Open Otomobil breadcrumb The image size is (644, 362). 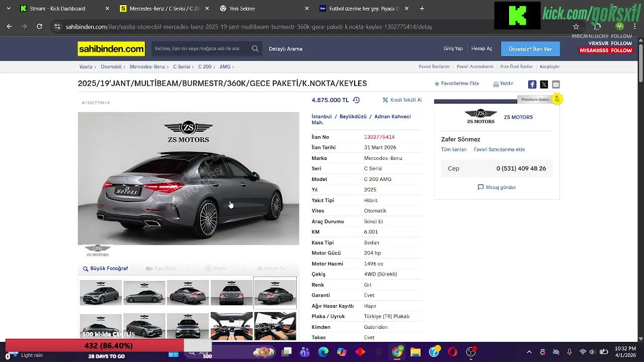pyautogui.click(x=111, y=66)
